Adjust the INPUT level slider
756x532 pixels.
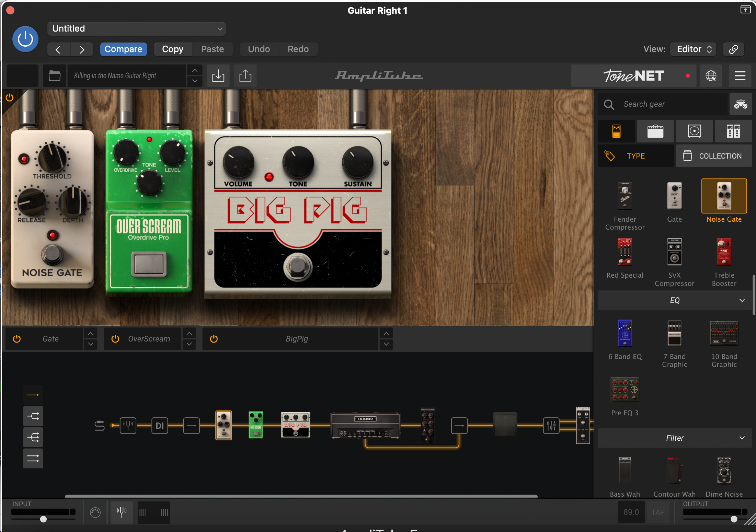[43, 519]
